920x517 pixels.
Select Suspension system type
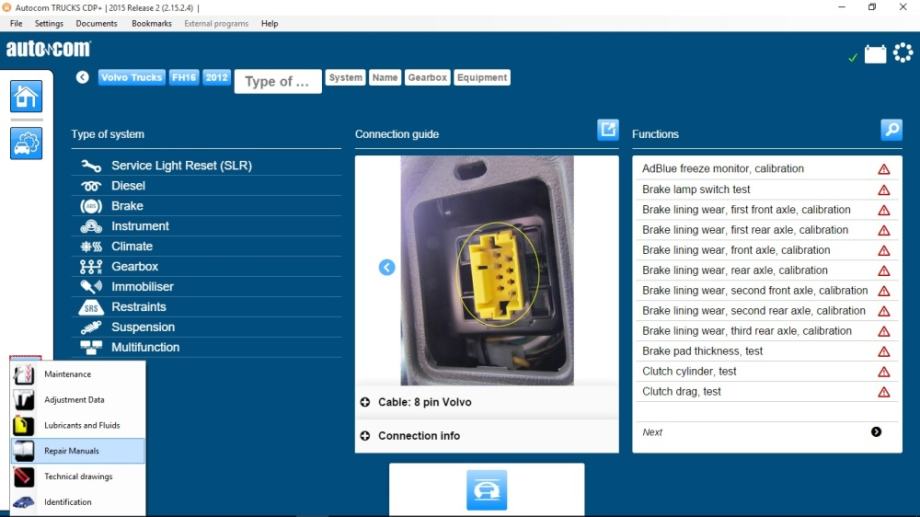(x=207, y=327)
